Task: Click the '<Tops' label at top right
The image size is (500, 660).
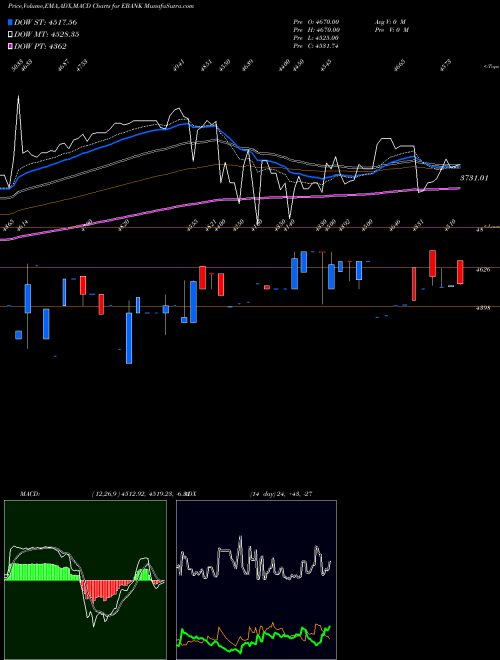Action: [x=491, y=67]
